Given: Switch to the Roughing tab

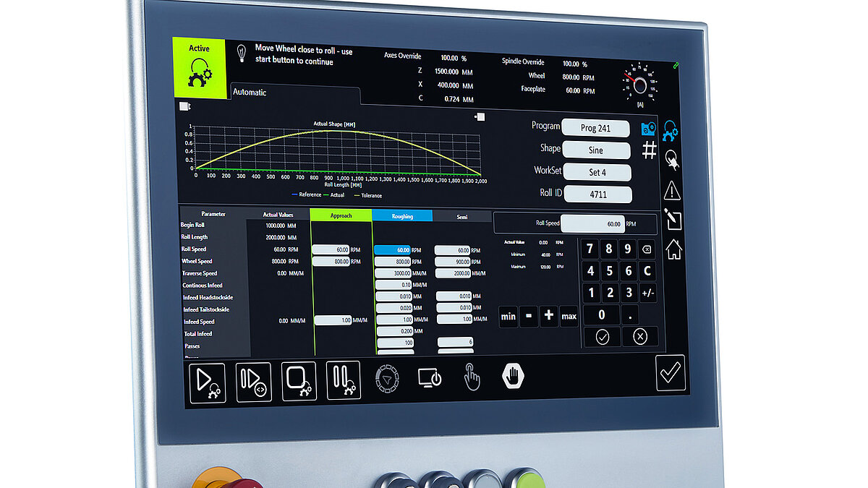Looking at the screenshot, I should 402,215.
